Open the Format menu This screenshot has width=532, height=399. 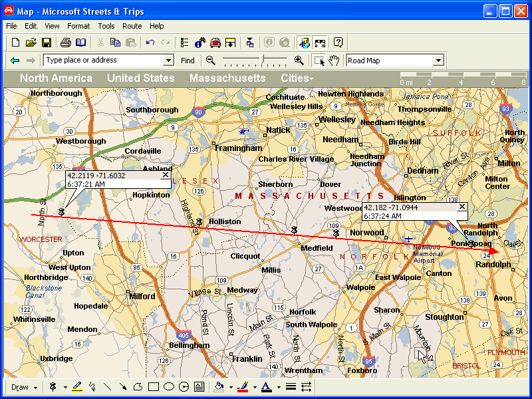(x=78, y=26)
